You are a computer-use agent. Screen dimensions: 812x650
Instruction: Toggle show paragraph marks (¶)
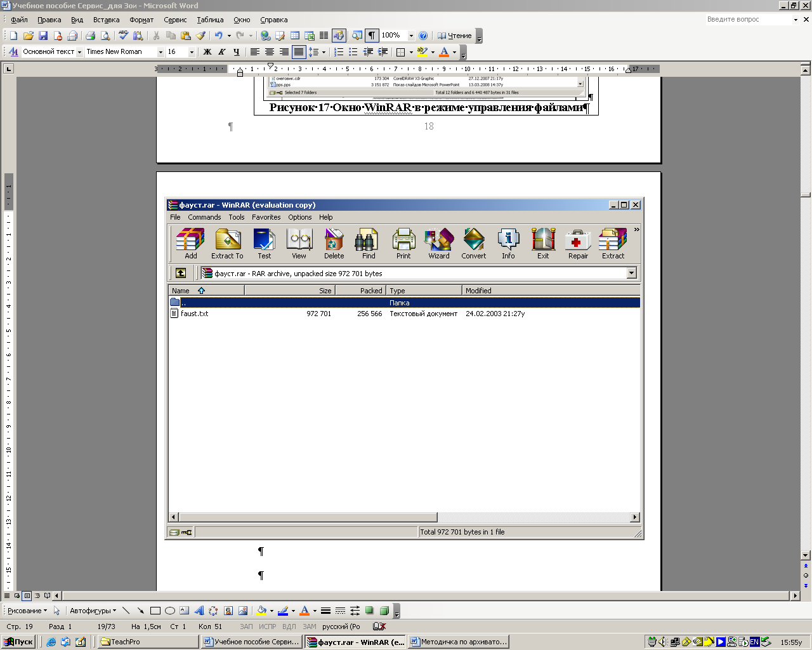coord(372,36)
